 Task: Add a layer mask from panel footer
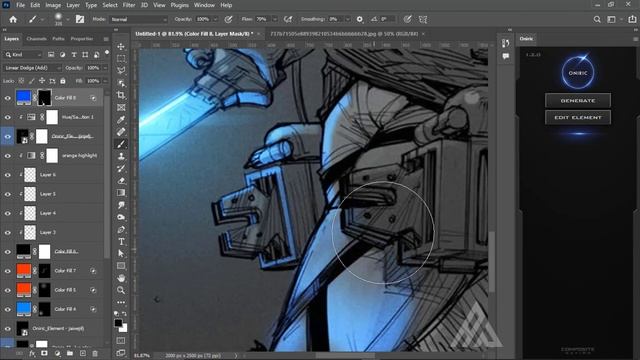44,353
